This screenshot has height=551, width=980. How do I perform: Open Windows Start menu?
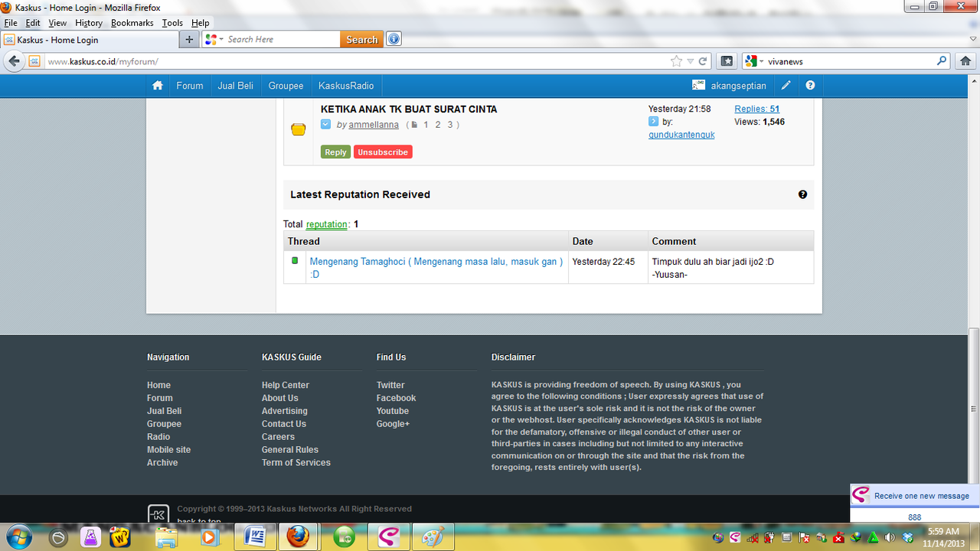pyautogui.click(x=18, y=537)
